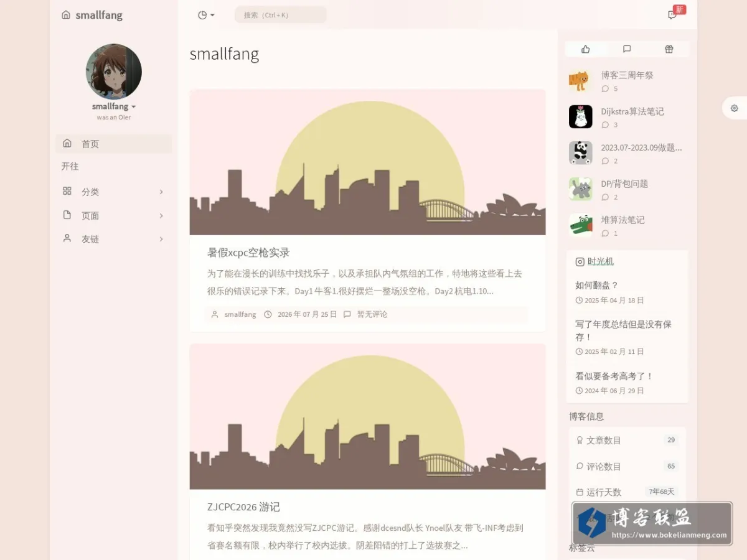The image size is (747, 560).
Task: Click the 友链 person icon
Action: click(x=67, y=238)
